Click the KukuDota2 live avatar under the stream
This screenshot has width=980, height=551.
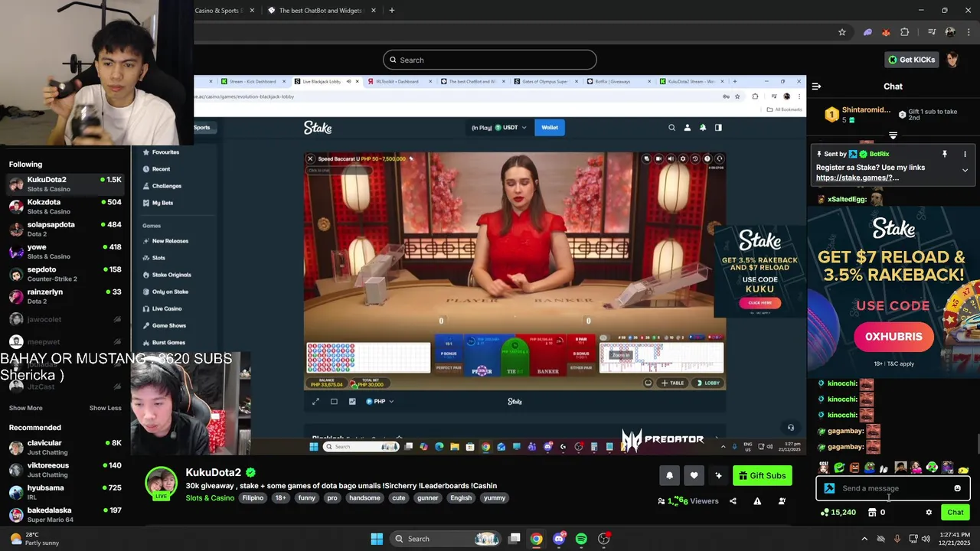click(x=162, y=483)
